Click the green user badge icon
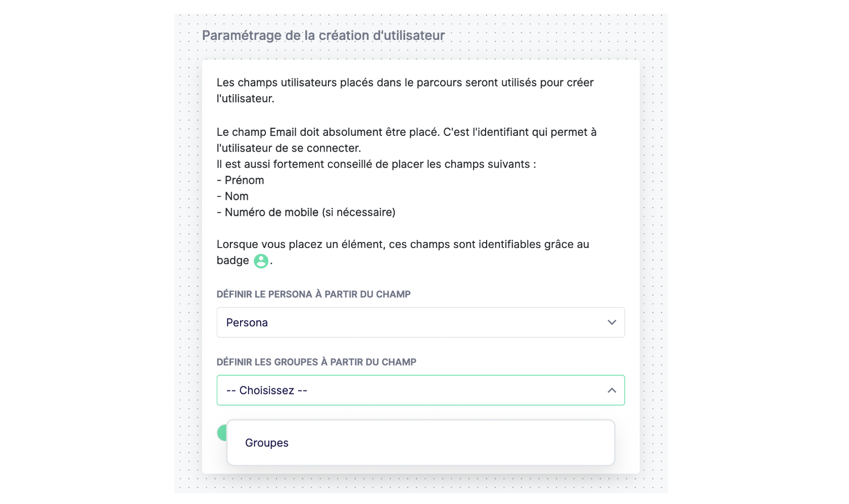Viewport: 849px width, 504px height. click(x=261, y=261)
